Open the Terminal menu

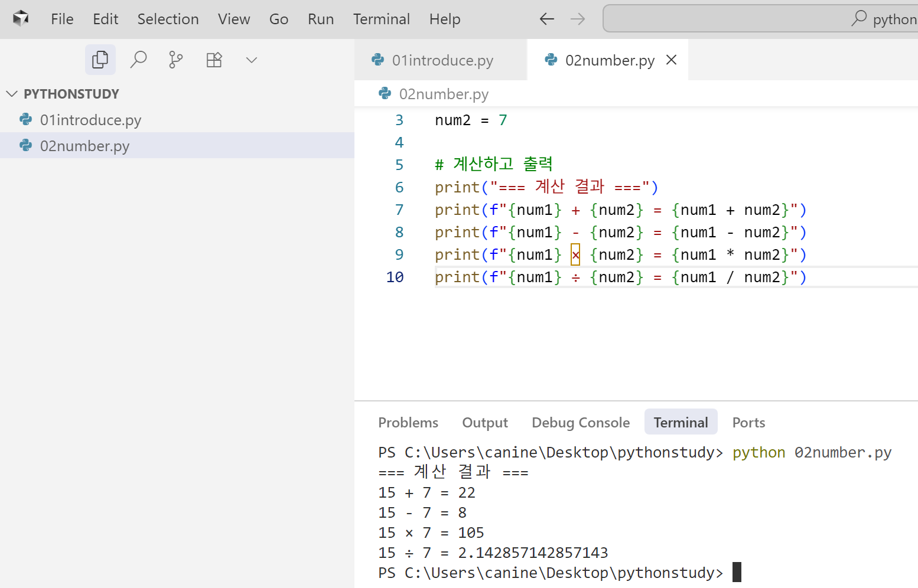point(382,19)
